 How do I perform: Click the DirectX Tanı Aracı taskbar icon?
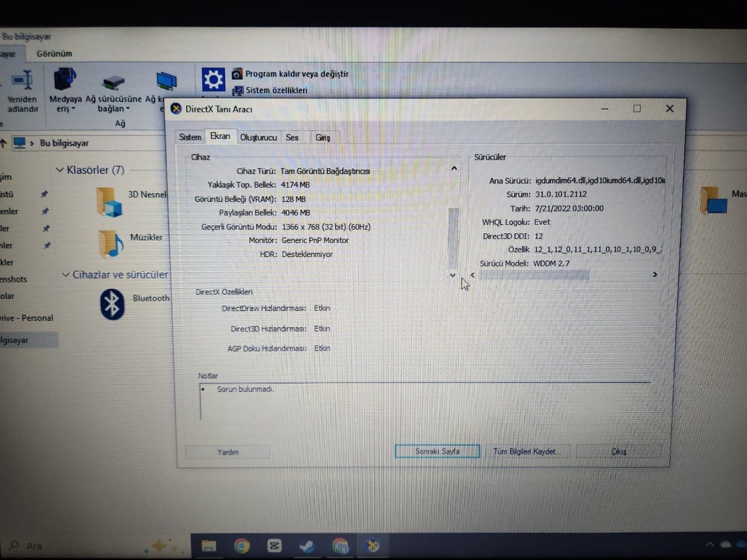(372, 545)
